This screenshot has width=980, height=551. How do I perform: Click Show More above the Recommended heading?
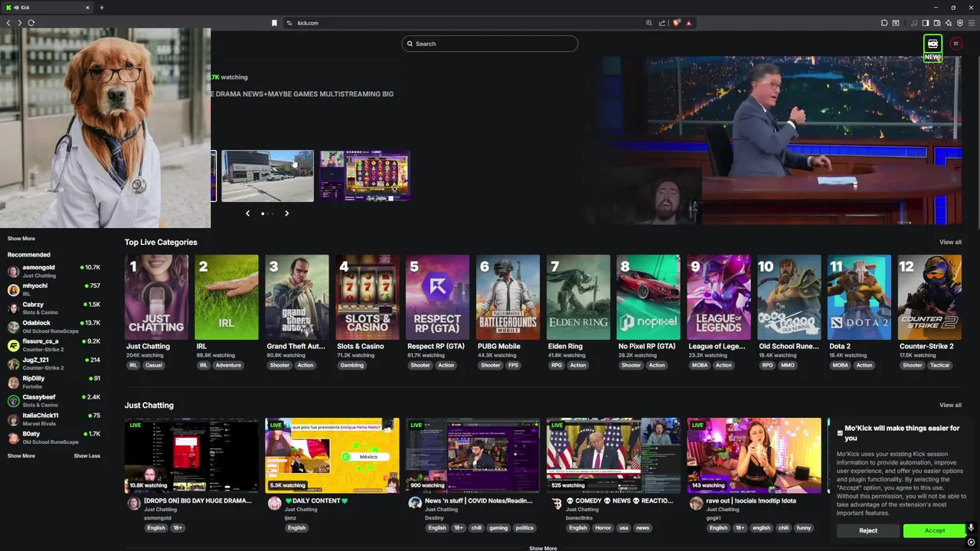pyautogui.click(x=21, y=239)
